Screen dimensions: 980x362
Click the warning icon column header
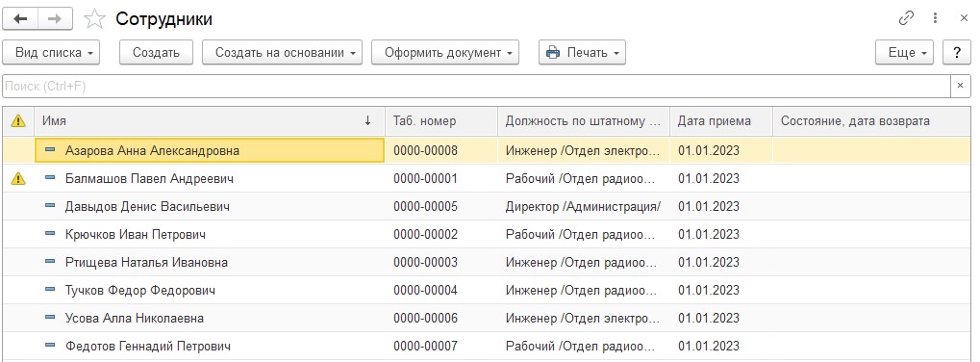18,121
